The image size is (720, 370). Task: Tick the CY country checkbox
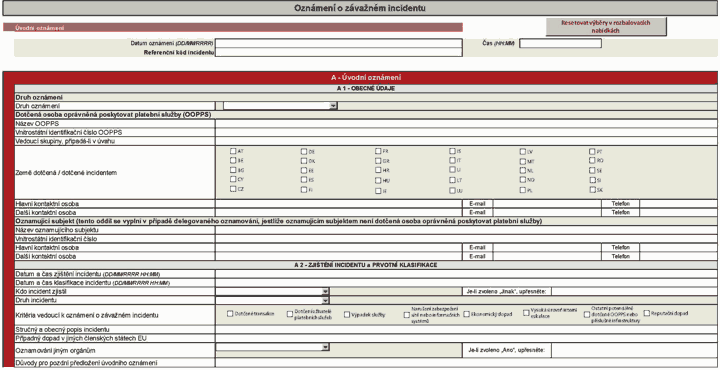tap(233, 179)
